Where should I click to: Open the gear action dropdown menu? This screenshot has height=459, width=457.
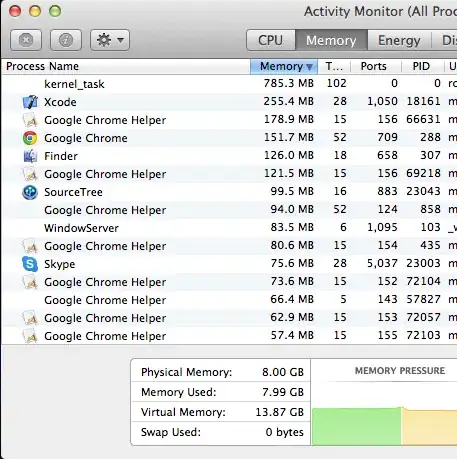pos(110,40)
